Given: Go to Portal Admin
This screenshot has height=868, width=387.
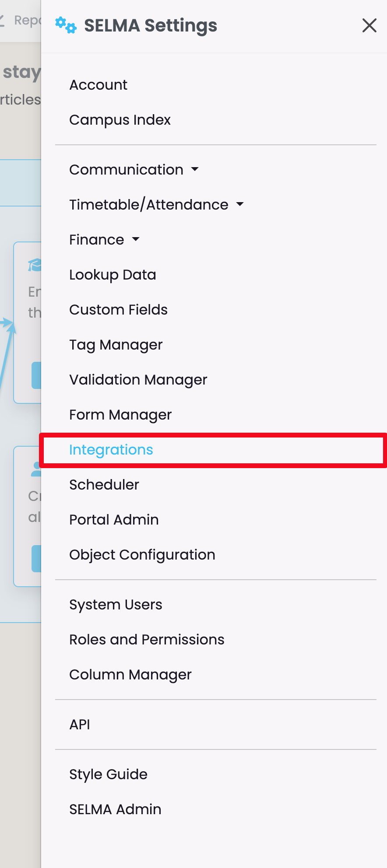Looking at the screenshot, I should point(114,520).
